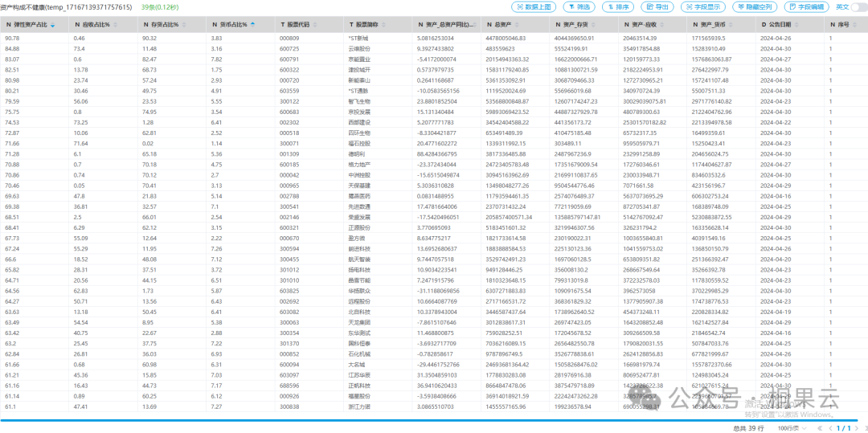Open the 筛选 filter tool
This screenshot has width=868, height=433.
tap(579, 6)
